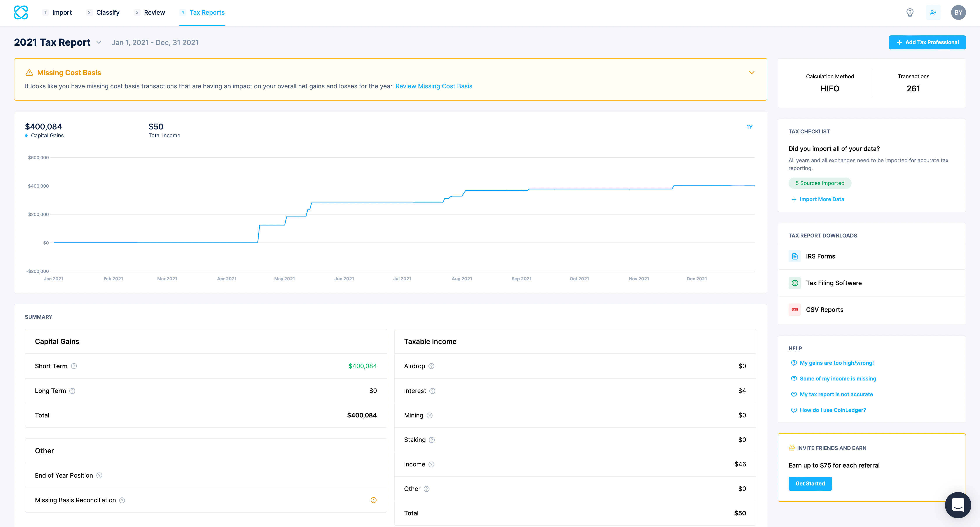Click Review Missing Cost Basis link
980x527 pixels.
coord(434,86)
